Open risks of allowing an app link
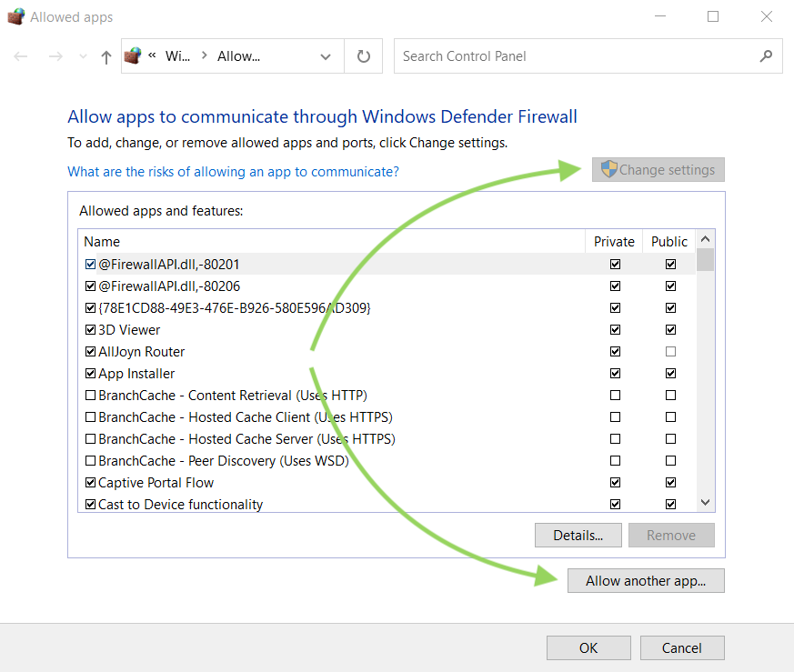Viewport: 794px width, 672px height. tap(233, 172)
